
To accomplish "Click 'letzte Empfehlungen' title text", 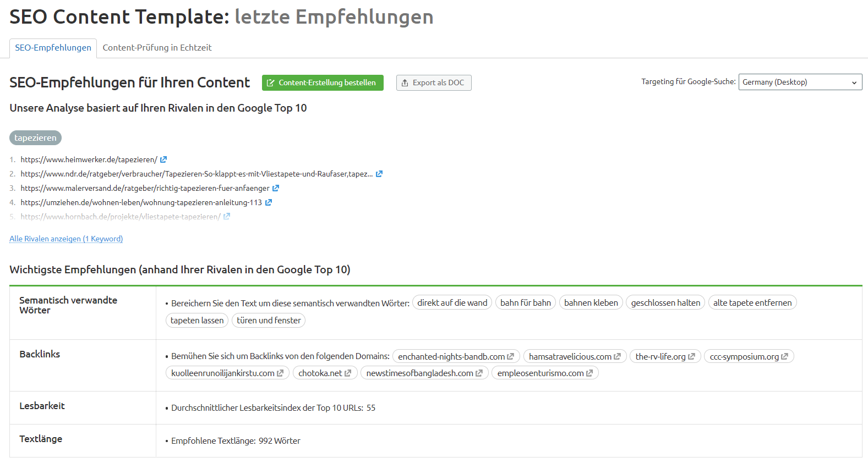I will point(334,16).
